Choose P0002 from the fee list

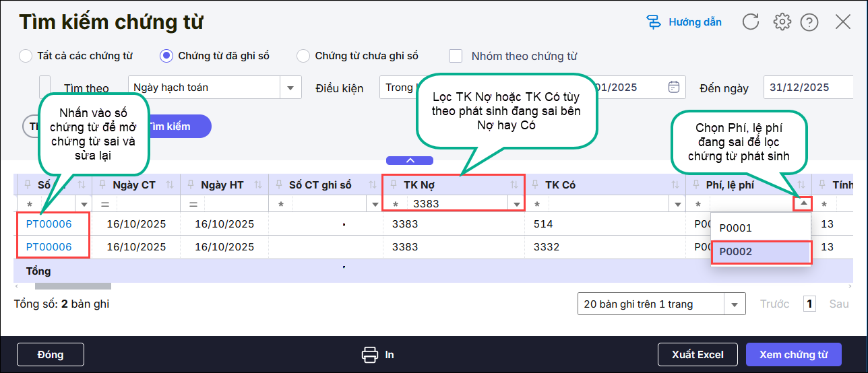pyautogui.click(x=761, y=252)
